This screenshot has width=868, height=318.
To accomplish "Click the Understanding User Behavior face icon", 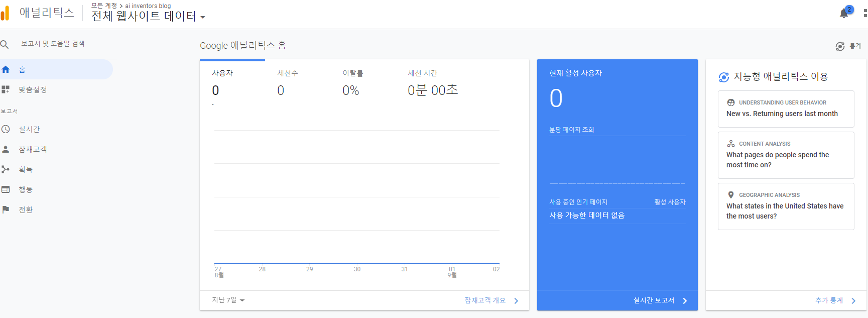I will [731, 102].
